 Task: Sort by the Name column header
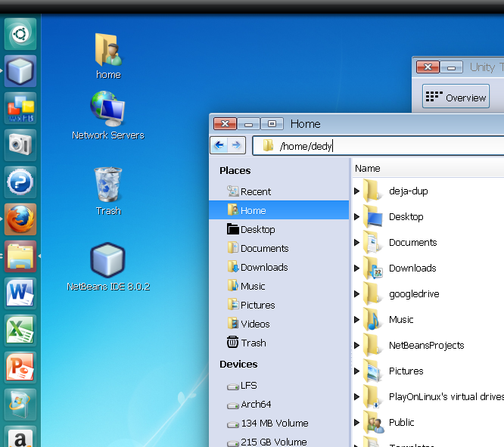pos(428,168)
